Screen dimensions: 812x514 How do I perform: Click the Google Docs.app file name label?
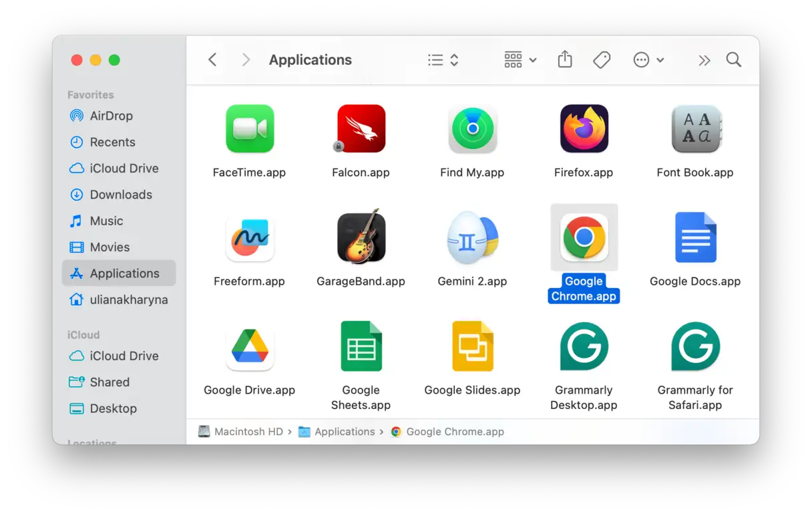(695, 281)
